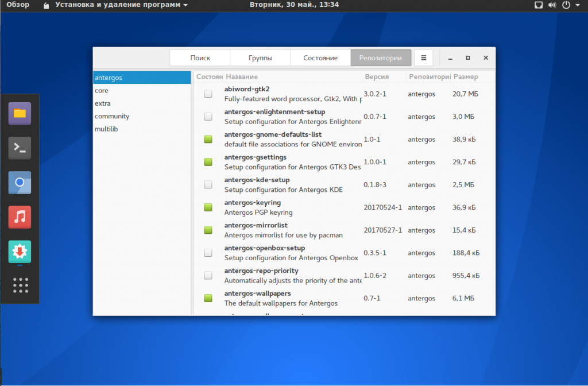The width and height of the screenshot is (588, 386).
Task: Open the hamburger menu button
Action: [423, 58]
